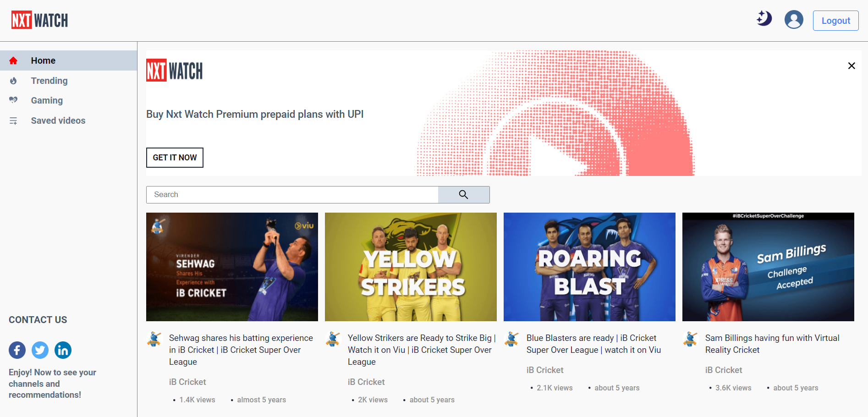Open 'Yellow Strikers are Ready to Strike Big' title
868x417 pixels.
tap(422, 350)
